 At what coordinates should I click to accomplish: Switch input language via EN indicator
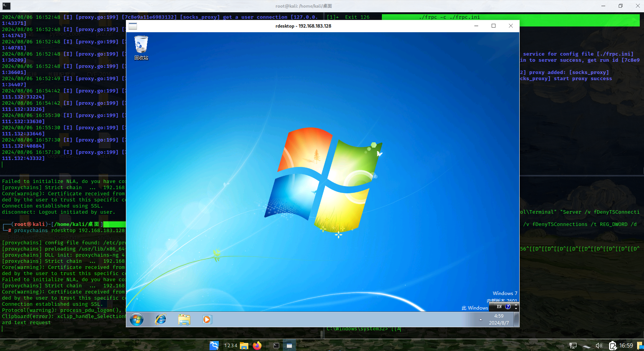[x=499, y=307]
